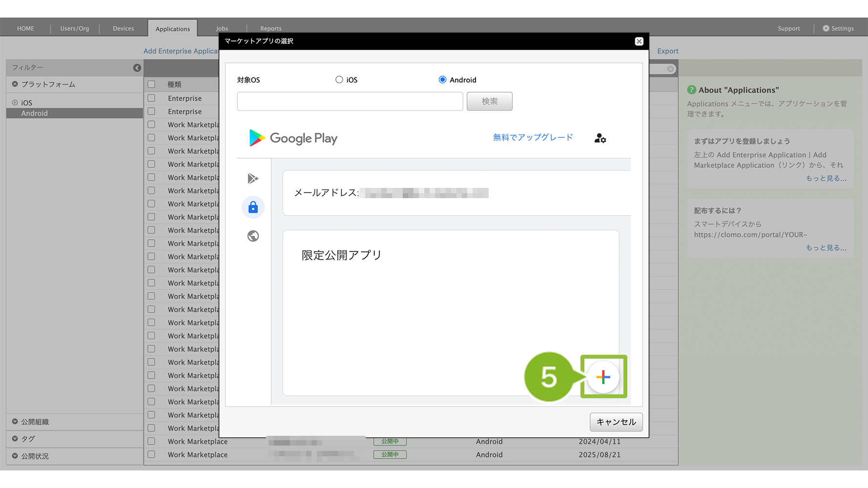Collapse the フィルター sidebar panel arrow
Screen dimensions: 868x488
click(x=137, y=68)
